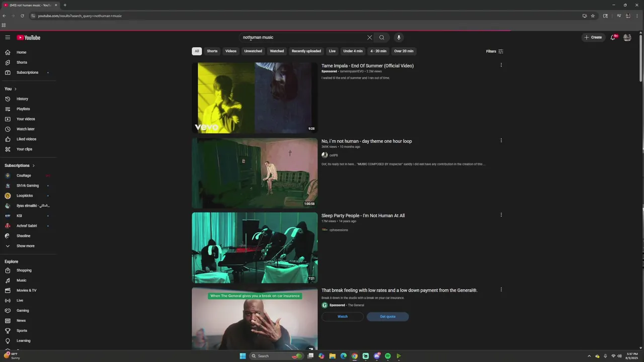Go to the YouTube logo home link
The image size is (644, 362).
coord(28,37)
